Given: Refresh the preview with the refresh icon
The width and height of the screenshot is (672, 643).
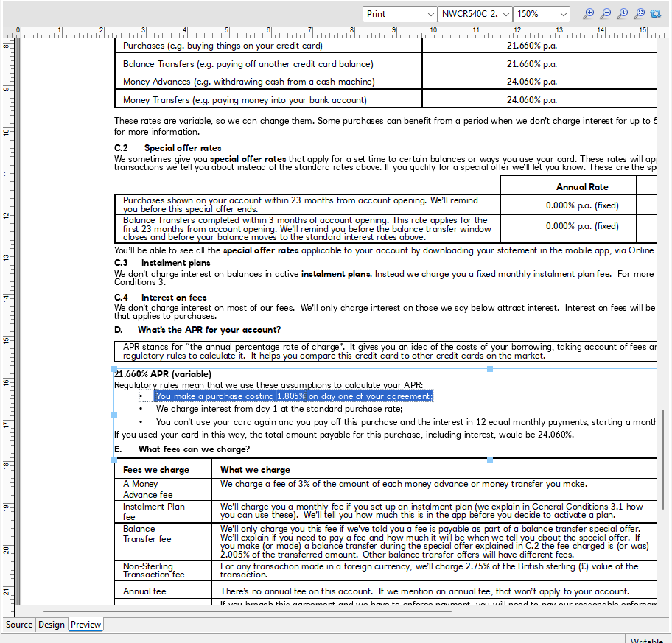Looking at the screenshot, I should pos(655,14).
